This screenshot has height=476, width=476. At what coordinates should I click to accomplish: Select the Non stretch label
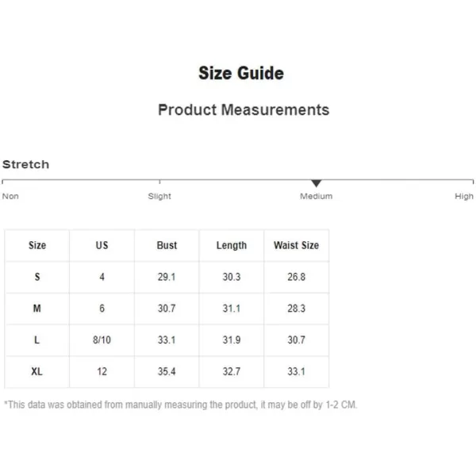pyautogui.click(x=10, y=196)
